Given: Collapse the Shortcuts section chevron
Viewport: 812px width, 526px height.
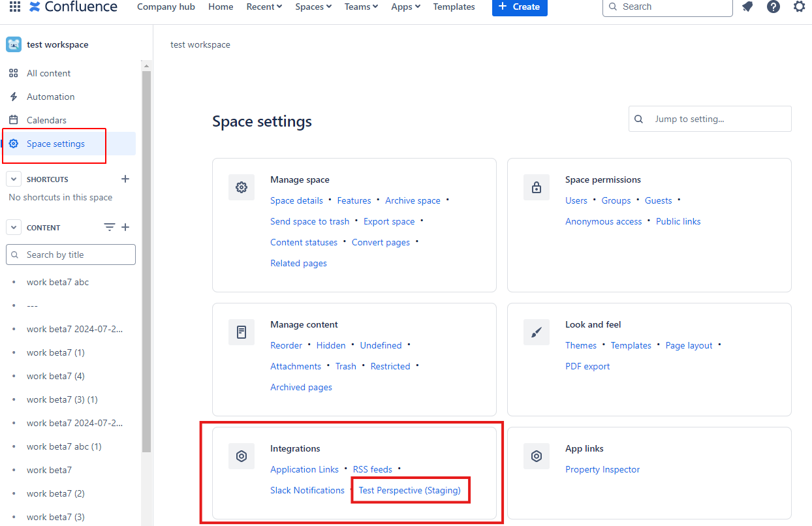Looking at the screenshot, I should [14, 179].
